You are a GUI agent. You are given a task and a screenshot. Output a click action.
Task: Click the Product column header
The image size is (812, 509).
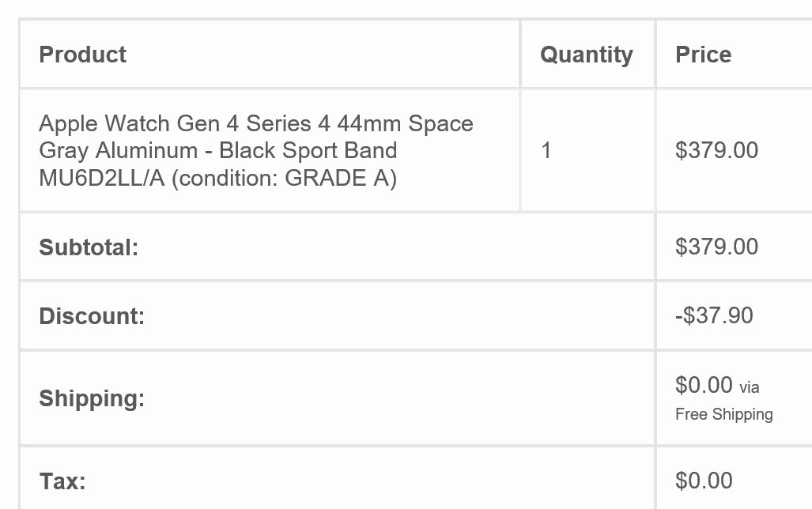tap(82, 55)
